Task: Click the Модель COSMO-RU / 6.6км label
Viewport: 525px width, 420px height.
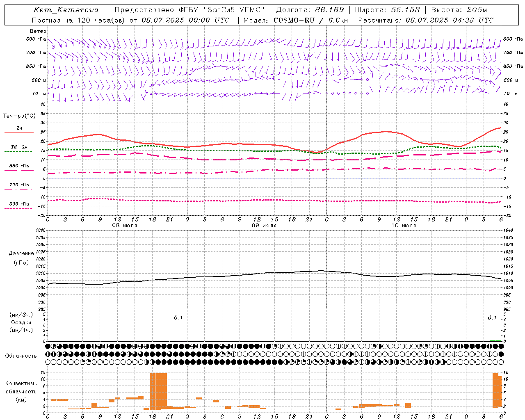Action: click(295, 20)
